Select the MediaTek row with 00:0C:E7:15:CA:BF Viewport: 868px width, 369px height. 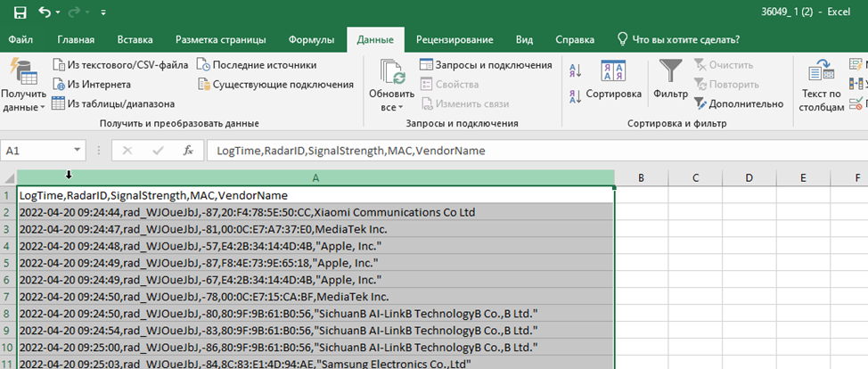[x=315, y=297]
